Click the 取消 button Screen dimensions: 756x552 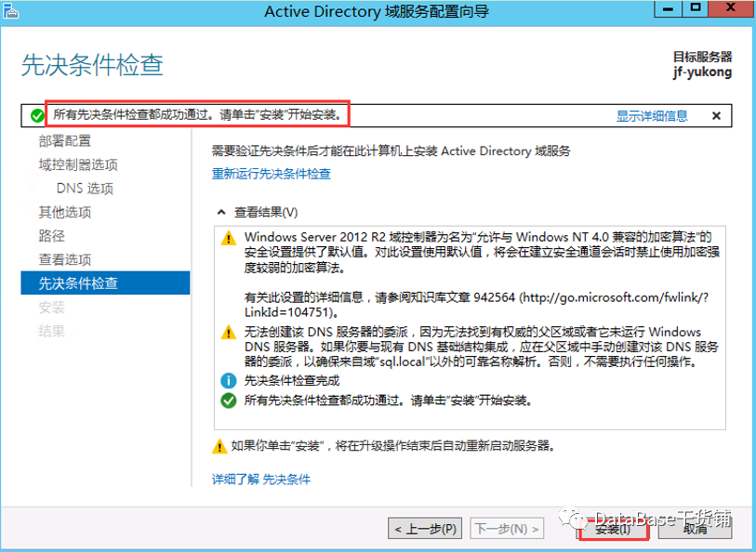[695, 529]
